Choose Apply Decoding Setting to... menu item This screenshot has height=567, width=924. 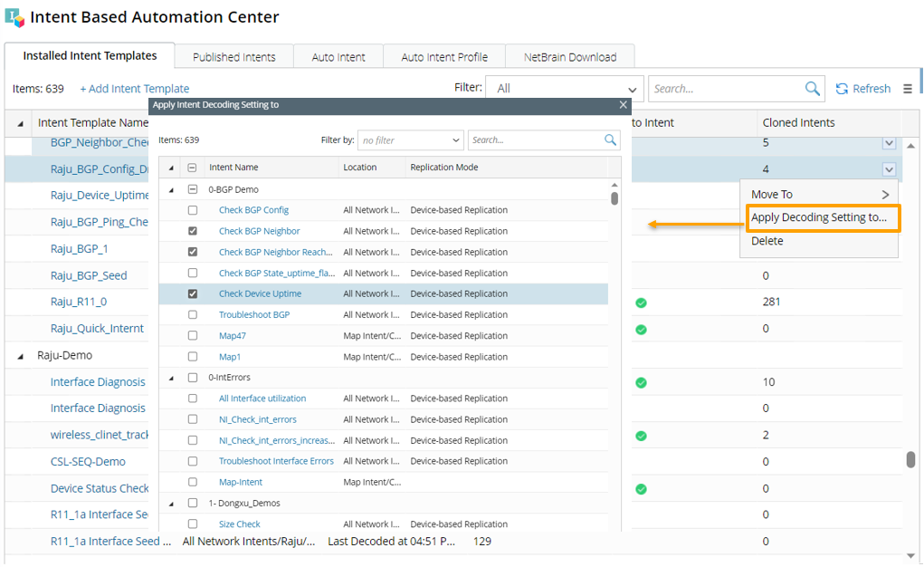pos(819,217)
